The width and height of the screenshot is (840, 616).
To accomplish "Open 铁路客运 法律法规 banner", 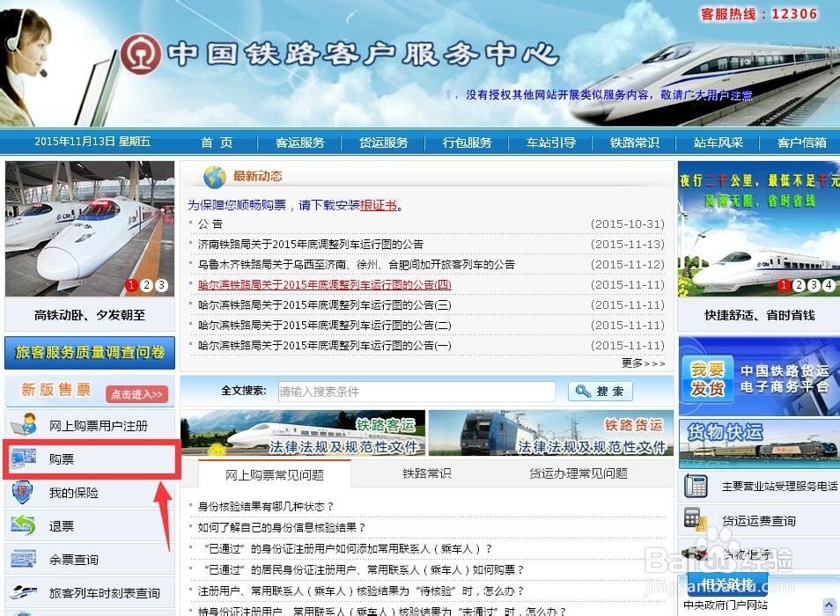I will [303, 433].
